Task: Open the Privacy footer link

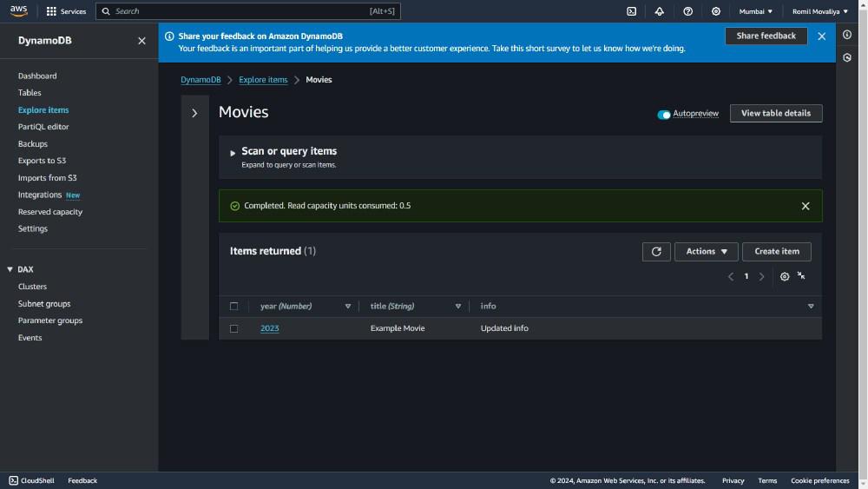Action: (x=733, y=480)
